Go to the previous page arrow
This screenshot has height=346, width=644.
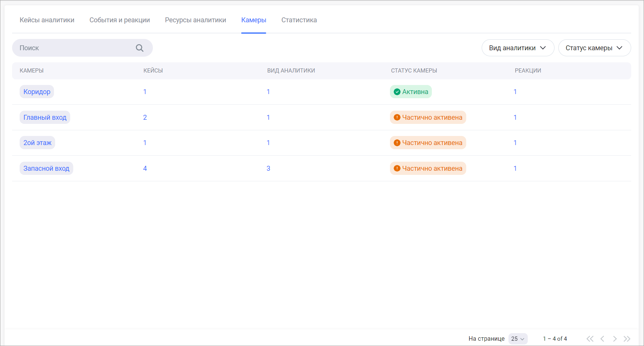(x=602, y=339)
